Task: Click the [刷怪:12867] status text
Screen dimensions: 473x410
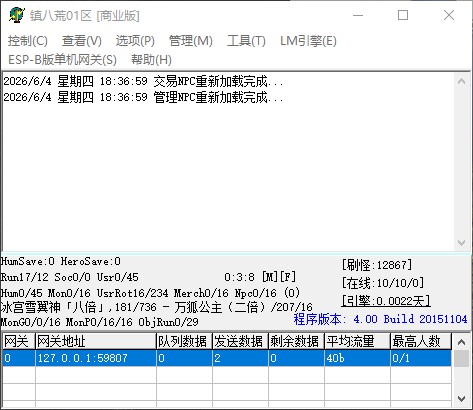Action: tap(377, 265)
